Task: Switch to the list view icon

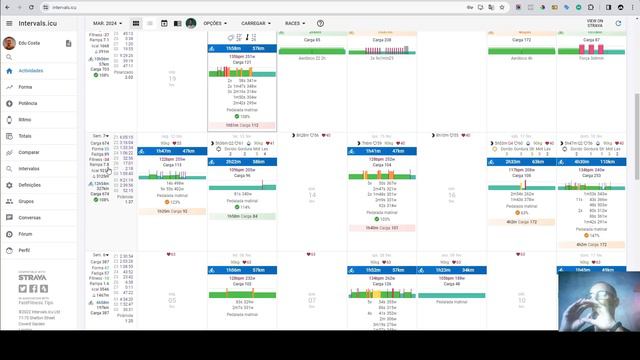Action: [x=150, y=23]
